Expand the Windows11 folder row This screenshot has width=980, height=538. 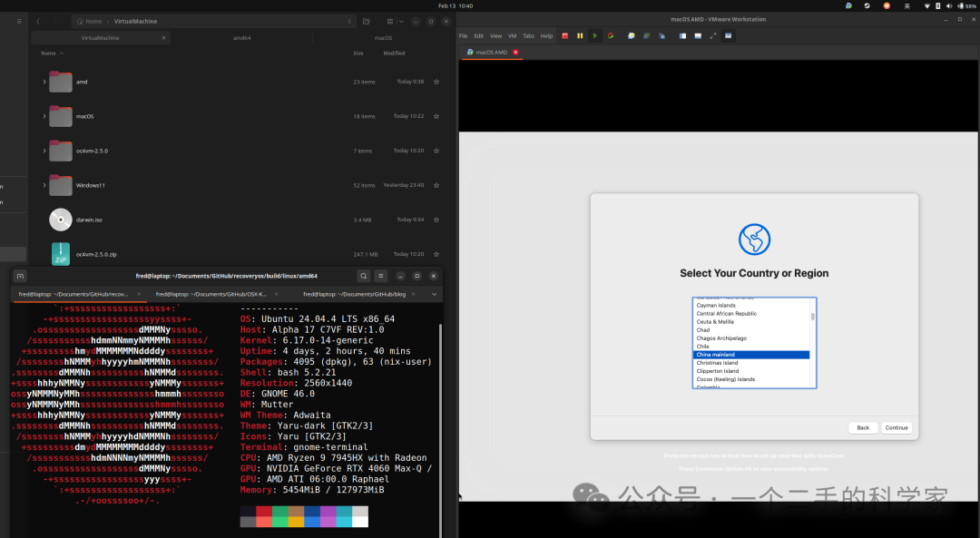pos(44,186)
